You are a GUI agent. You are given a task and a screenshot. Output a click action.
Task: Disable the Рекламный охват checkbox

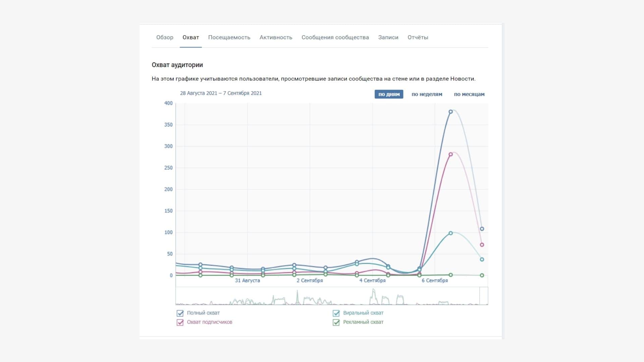coord(336,322)
